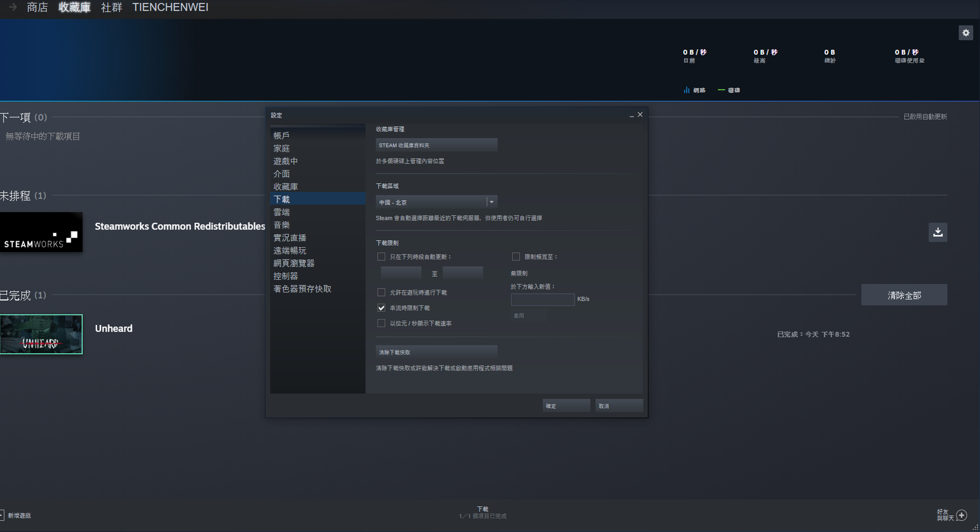Click the 套用 bandwidth apply button
This screenshot has width=980, height=532.
529,316
